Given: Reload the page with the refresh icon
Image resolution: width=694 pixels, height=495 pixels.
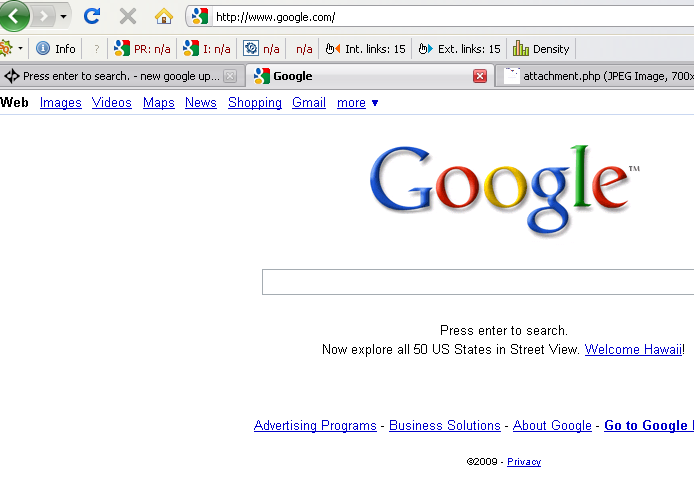Looking at the screenshot, I should (x=92, y=16).
